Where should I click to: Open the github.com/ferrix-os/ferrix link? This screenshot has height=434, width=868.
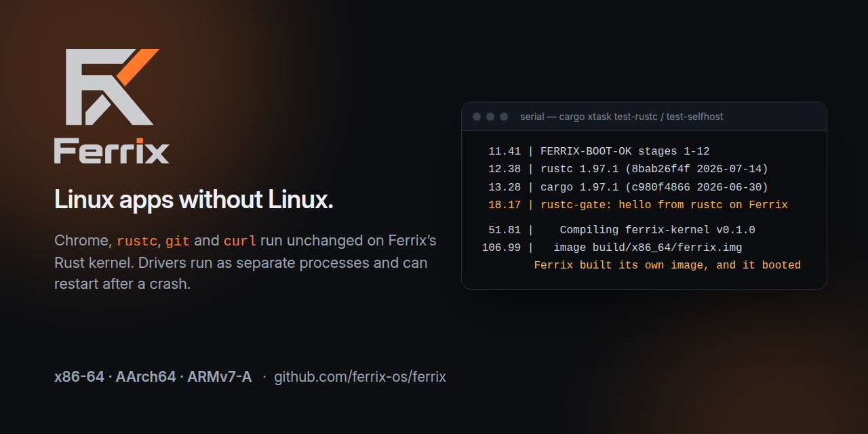(360, 376)
